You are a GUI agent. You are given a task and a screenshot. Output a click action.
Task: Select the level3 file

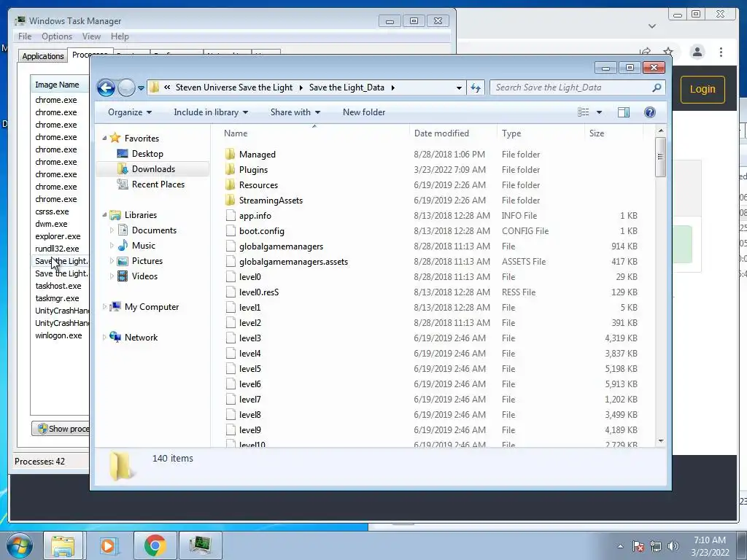coord(250,338)
